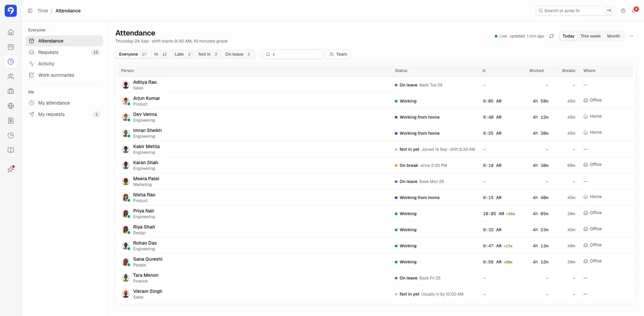Click the office icon in Arjun Kumar's row

click(x=586, y=100)
